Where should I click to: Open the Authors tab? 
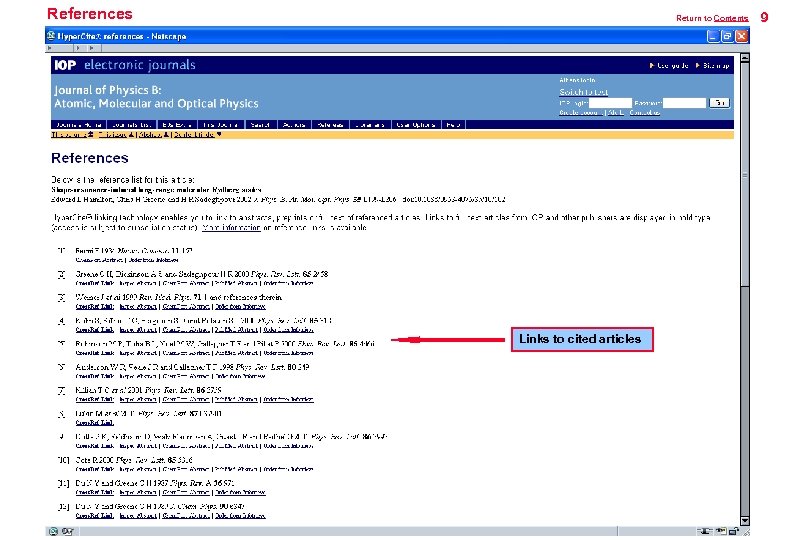pyautogui.click(x=294, y=125)
